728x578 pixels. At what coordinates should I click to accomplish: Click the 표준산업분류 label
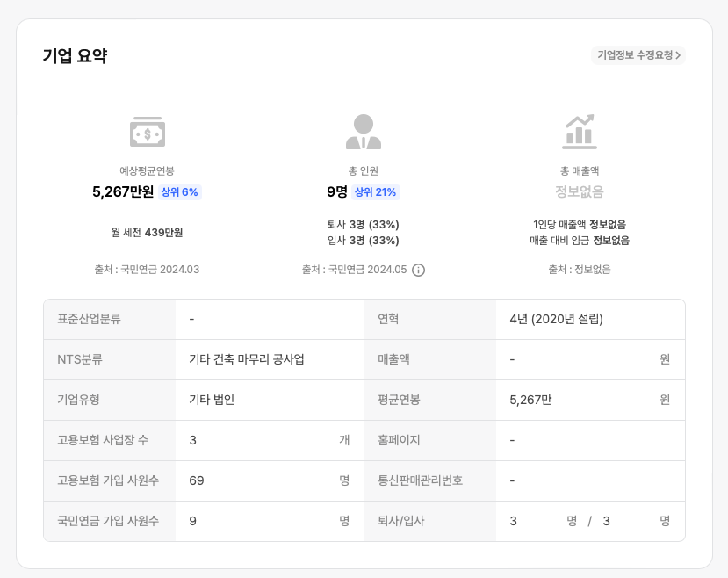90,319
